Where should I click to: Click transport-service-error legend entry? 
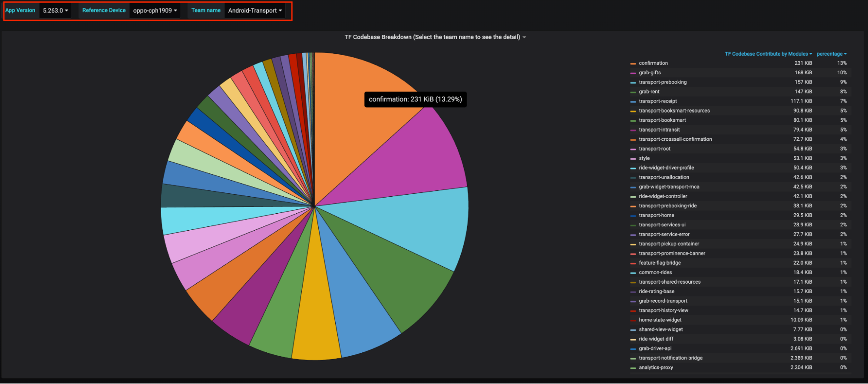(664, 235)
